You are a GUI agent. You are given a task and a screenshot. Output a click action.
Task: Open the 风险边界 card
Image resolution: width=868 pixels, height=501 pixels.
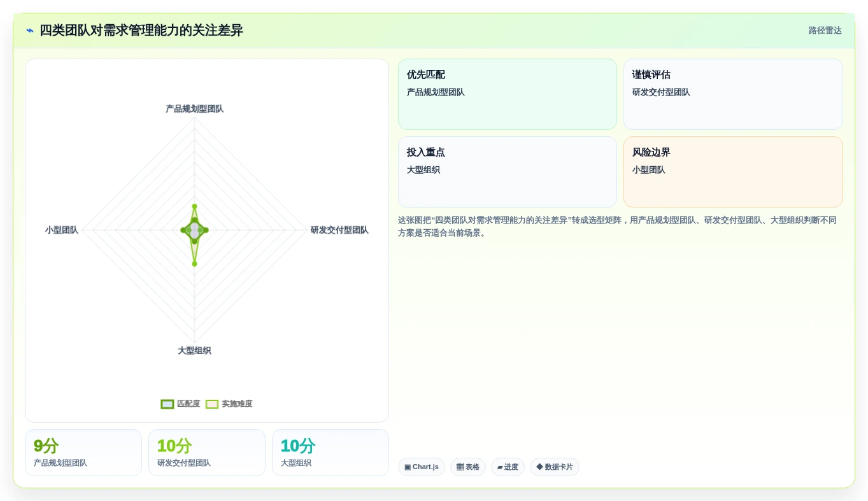[x=733, y=172]
